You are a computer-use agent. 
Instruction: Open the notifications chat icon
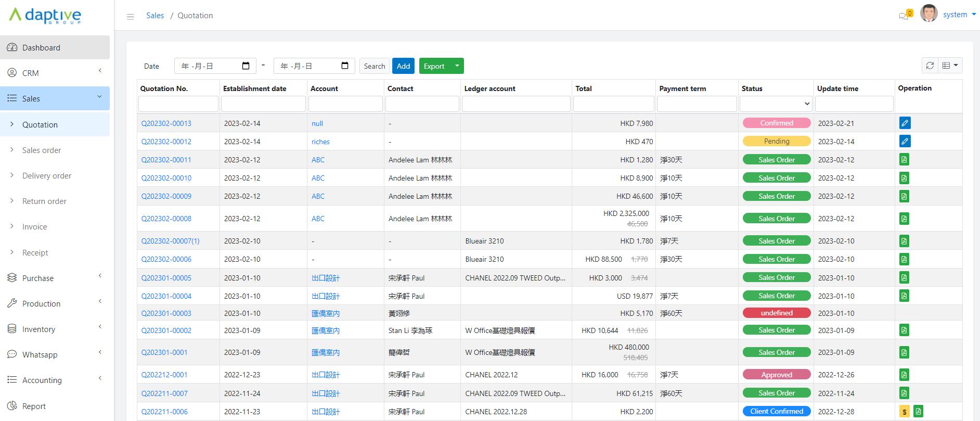[x=904, y=16]
